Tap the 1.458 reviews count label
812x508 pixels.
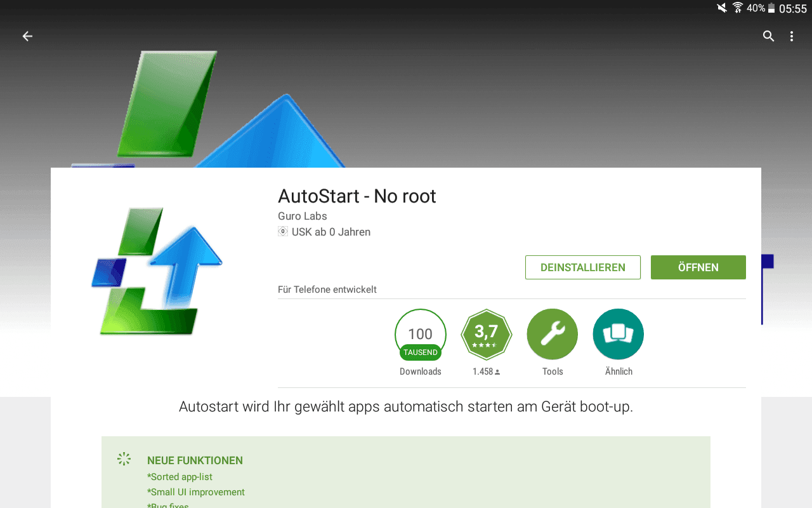point(487,371)
